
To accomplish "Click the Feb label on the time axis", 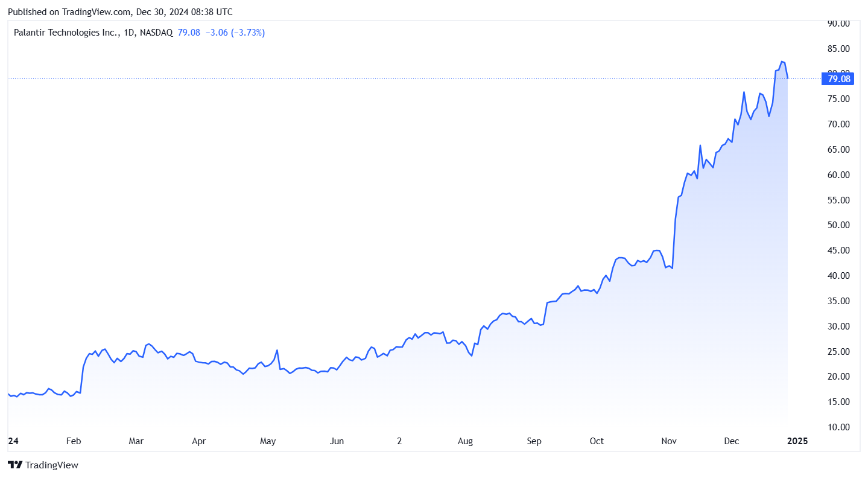I will [x=73, y=441].
